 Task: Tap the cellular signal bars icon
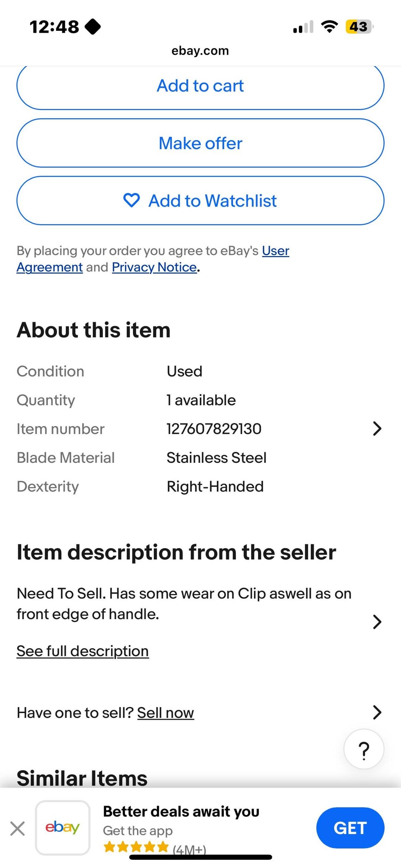click(x=303, y=27)
